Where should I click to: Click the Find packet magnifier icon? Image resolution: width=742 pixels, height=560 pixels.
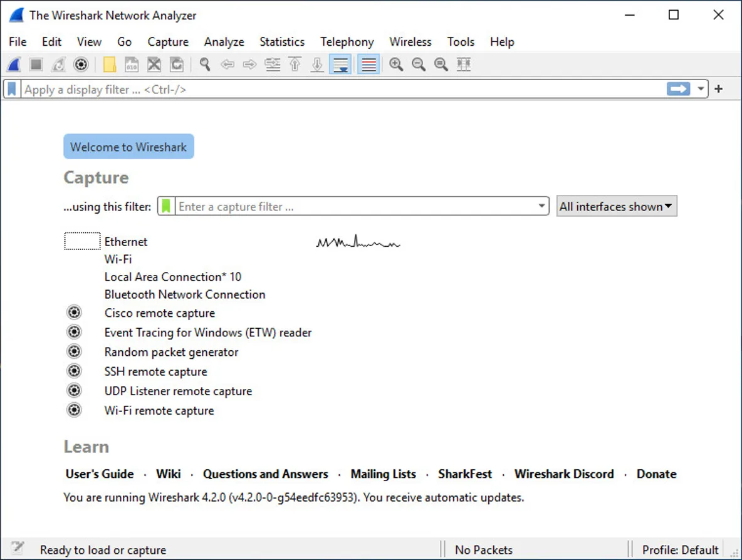tap(205, 65)
